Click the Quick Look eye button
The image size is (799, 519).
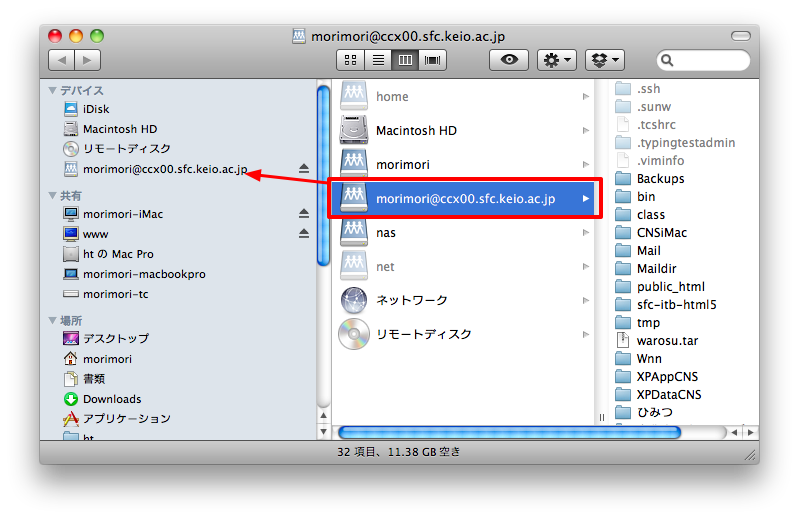(509, 60)
